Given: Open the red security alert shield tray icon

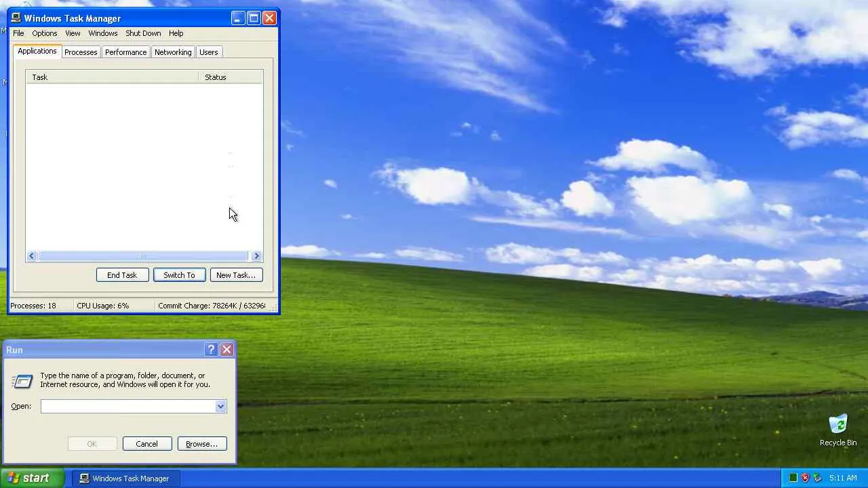Looking at the screenshot, I should pyautogui.click(x=805, y=478).
